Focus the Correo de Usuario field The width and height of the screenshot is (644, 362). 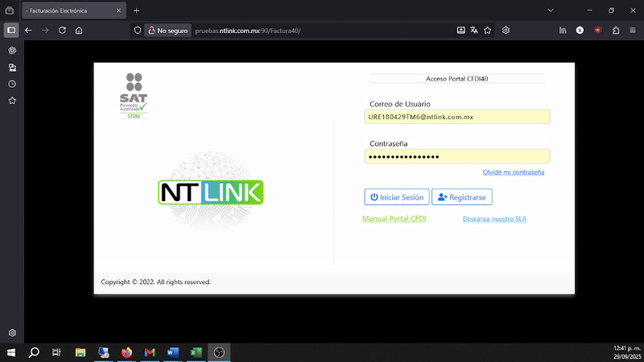click(x=456, y=117)
